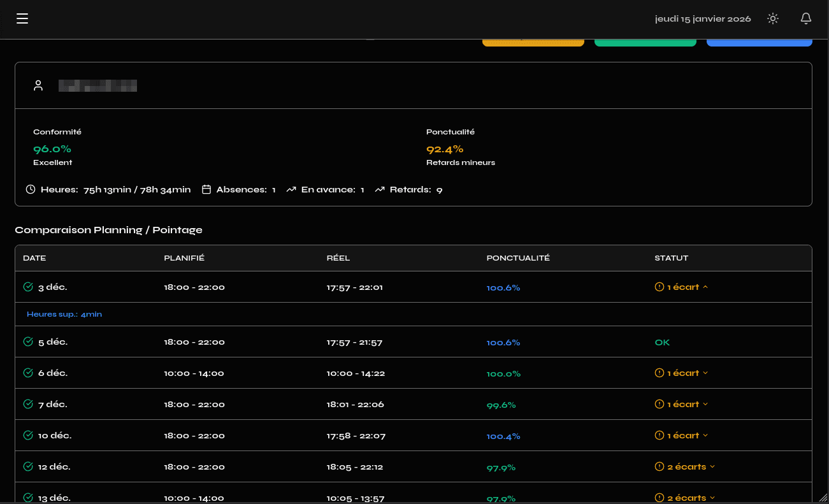Click the green action button at top
The width and height of the screenshot is (829, 504).
click(x=645, y=42)
